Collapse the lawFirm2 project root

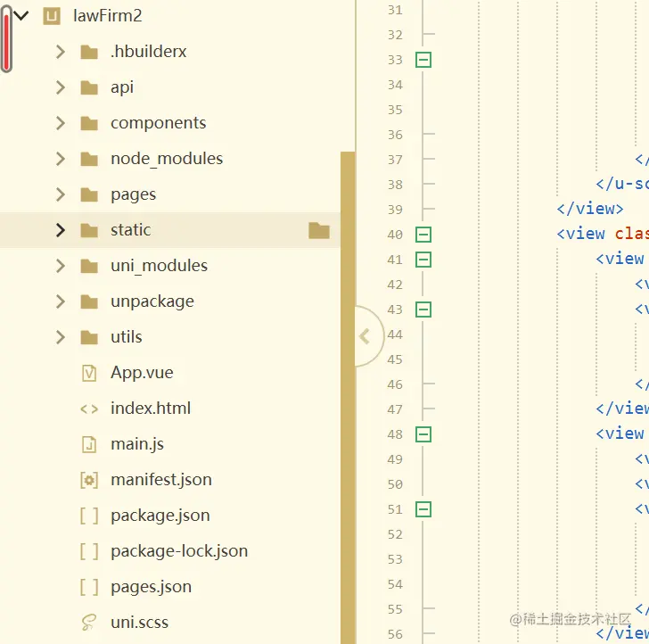pyautogui.click(x=21, y=16)
